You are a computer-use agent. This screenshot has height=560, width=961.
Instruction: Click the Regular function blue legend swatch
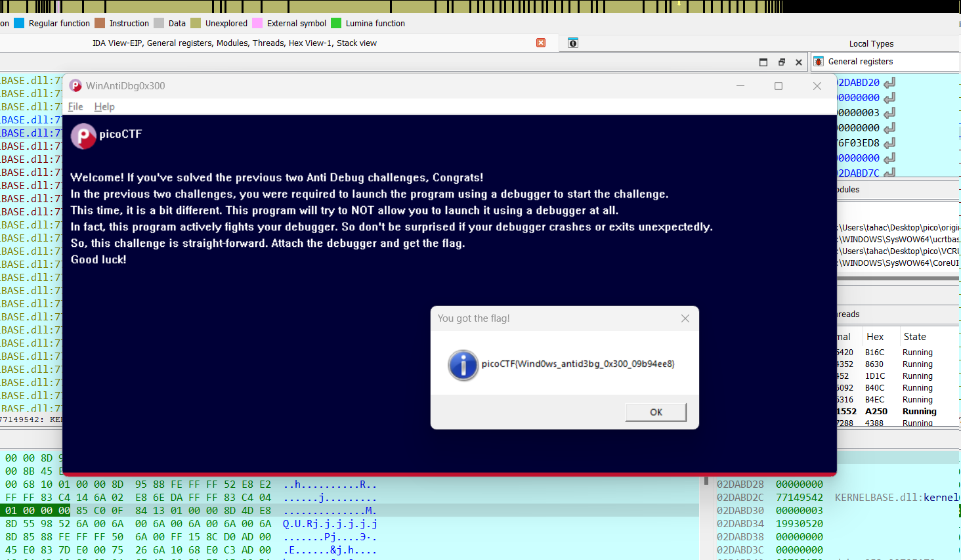click(x=19, y=23)
